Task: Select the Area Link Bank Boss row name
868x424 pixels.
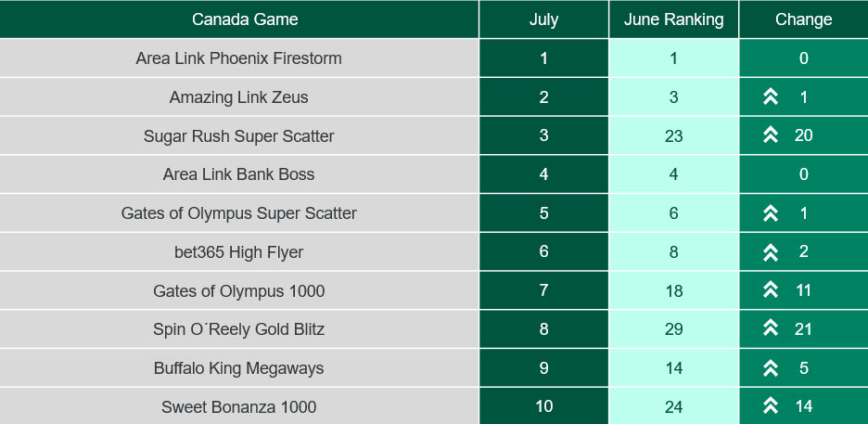Action: click(x=238, y=174)
